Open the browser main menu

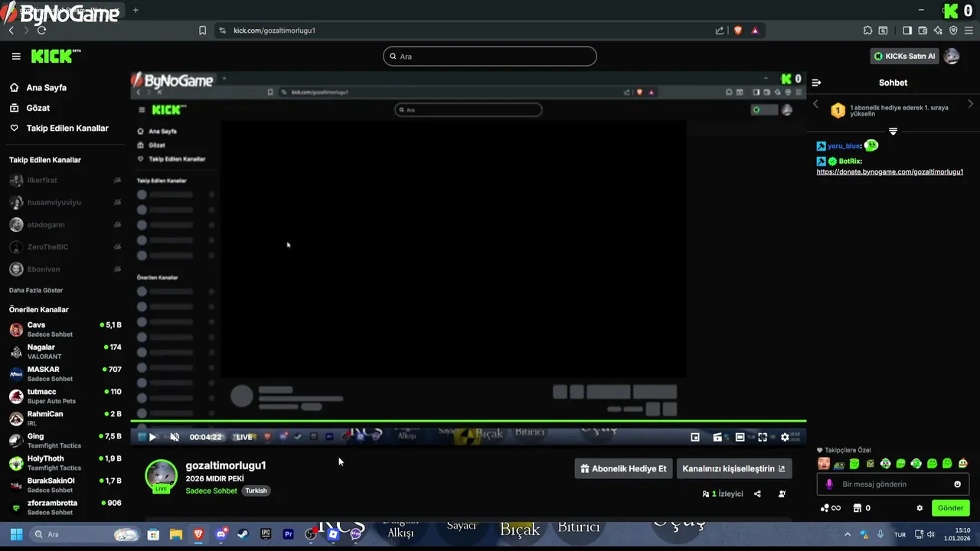(x=969, y=31)
